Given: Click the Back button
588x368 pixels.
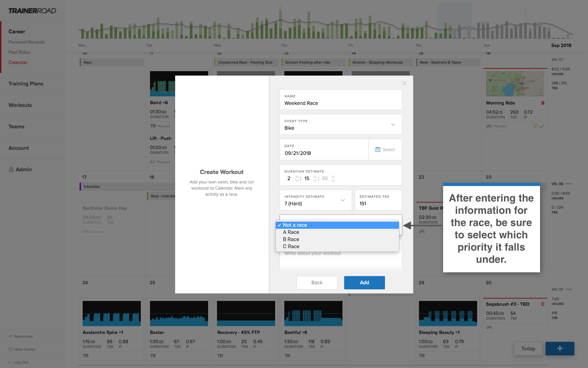Looking at the screenshot, I should coord(317,283).
